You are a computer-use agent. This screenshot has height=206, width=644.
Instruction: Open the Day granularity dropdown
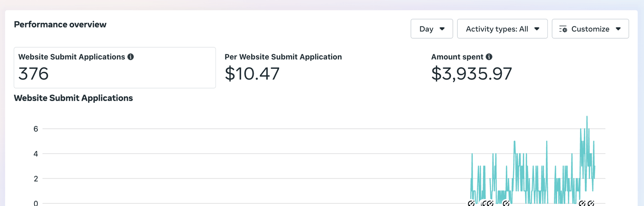432,29
